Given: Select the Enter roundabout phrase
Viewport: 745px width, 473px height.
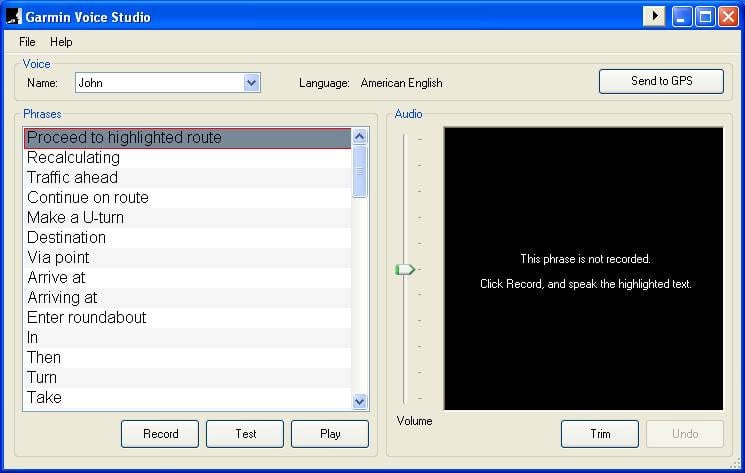Looking at the screenshot, I should (86, 318).
